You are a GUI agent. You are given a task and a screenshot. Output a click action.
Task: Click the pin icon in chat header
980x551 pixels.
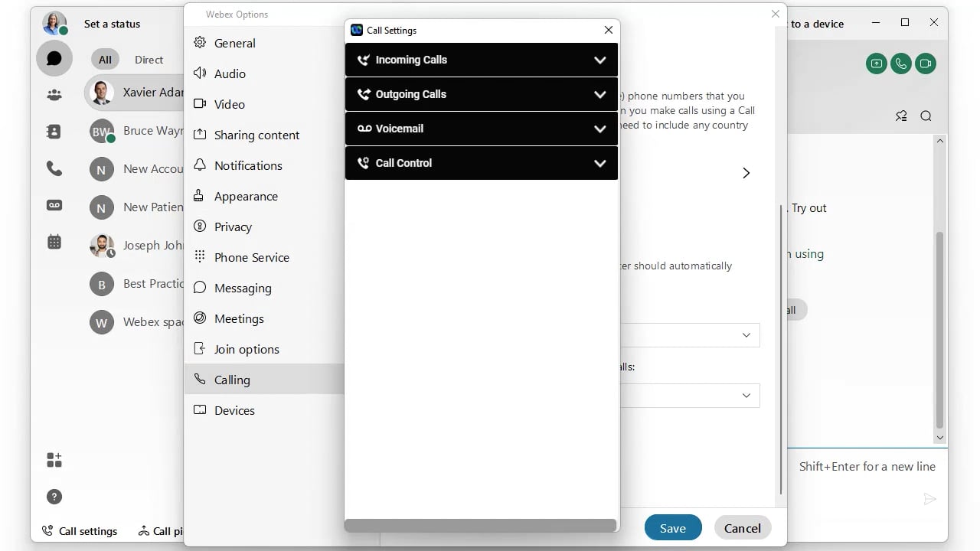pos(901,116)
